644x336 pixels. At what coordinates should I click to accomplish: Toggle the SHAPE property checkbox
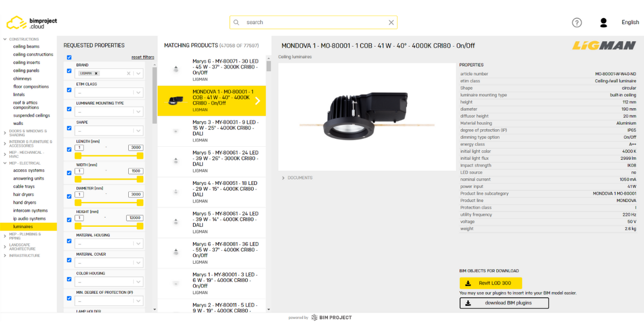click(x=69, y=129)
